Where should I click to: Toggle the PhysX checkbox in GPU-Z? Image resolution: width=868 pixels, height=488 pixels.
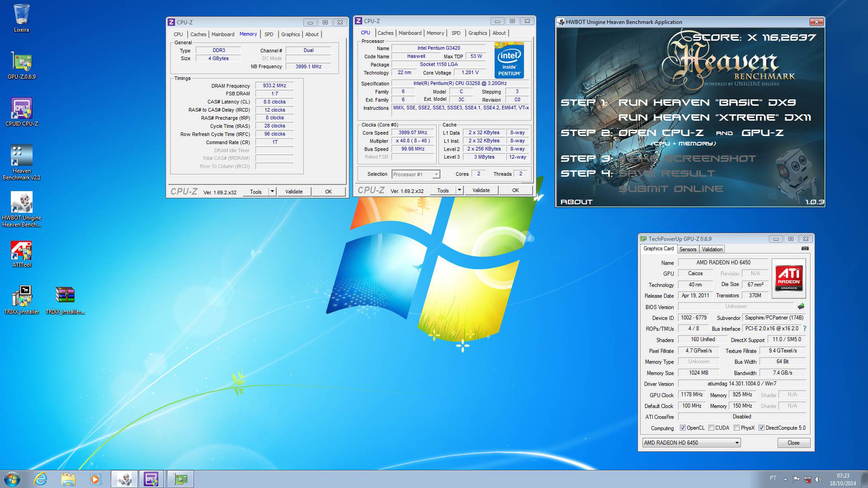[736, 428]
